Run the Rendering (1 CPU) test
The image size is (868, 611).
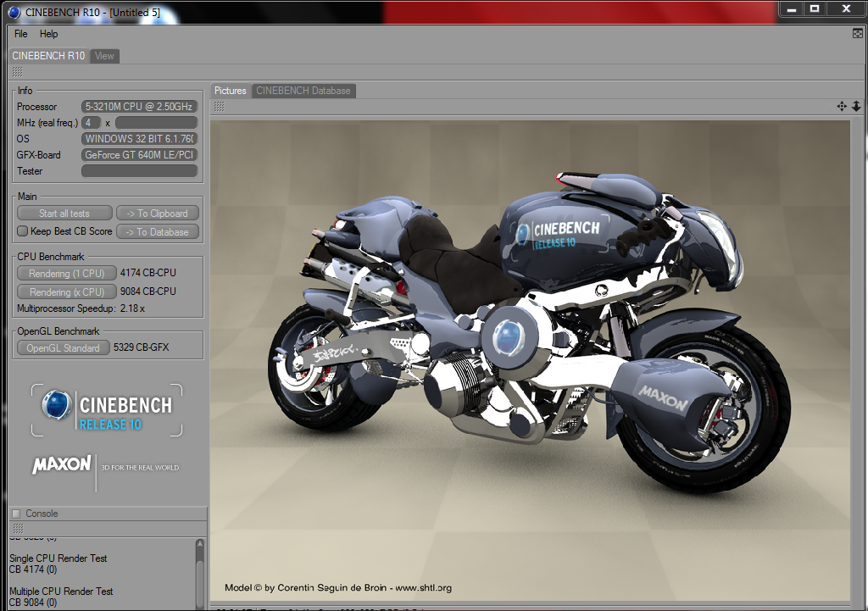pyautogui.click(x=66, y=274)
